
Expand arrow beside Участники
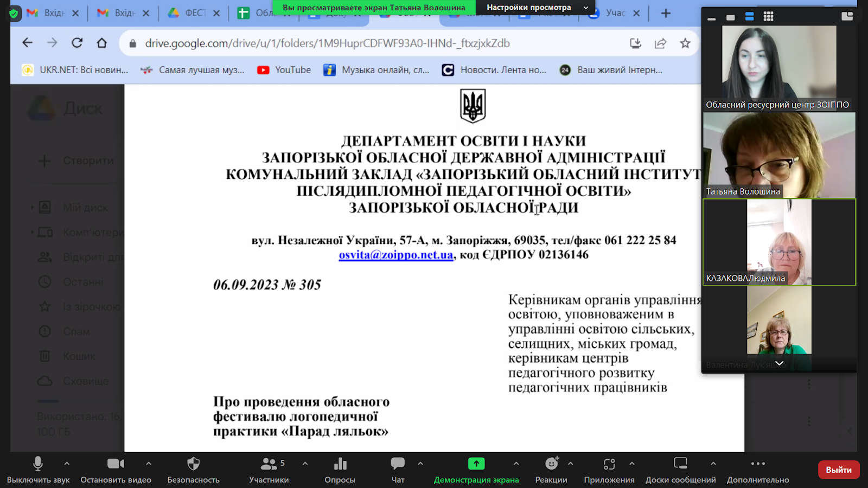(x=305, y=464)
